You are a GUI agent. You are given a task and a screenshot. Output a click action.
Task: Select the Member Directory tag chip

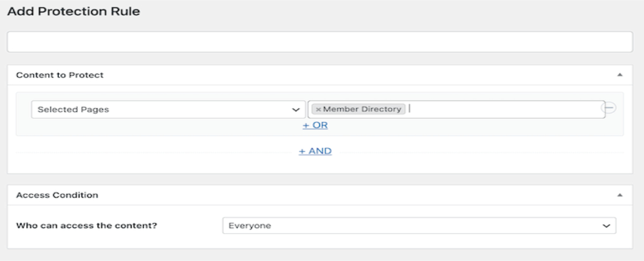tap(362, 110)
